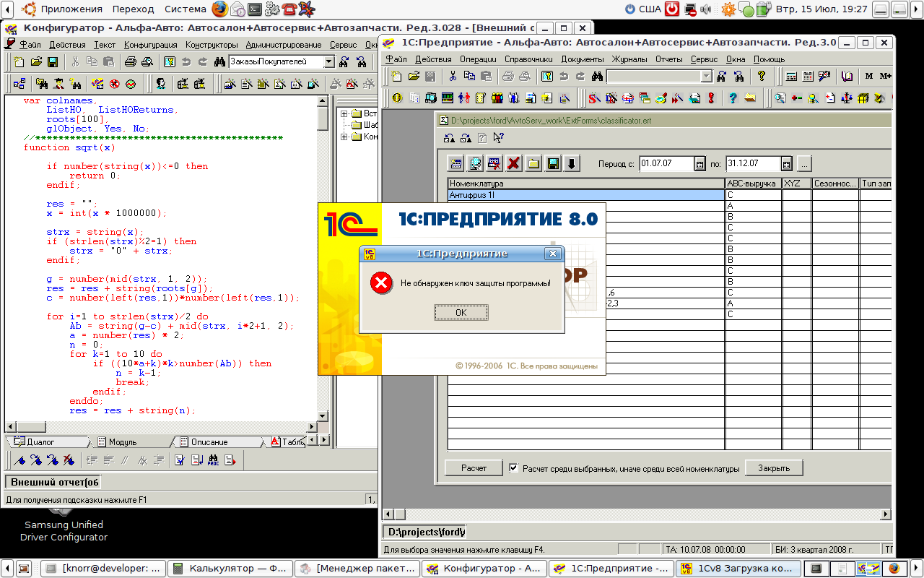
Task: Open calendar picker for the start date
Action: pyautogui.click(x=699, y=164)
